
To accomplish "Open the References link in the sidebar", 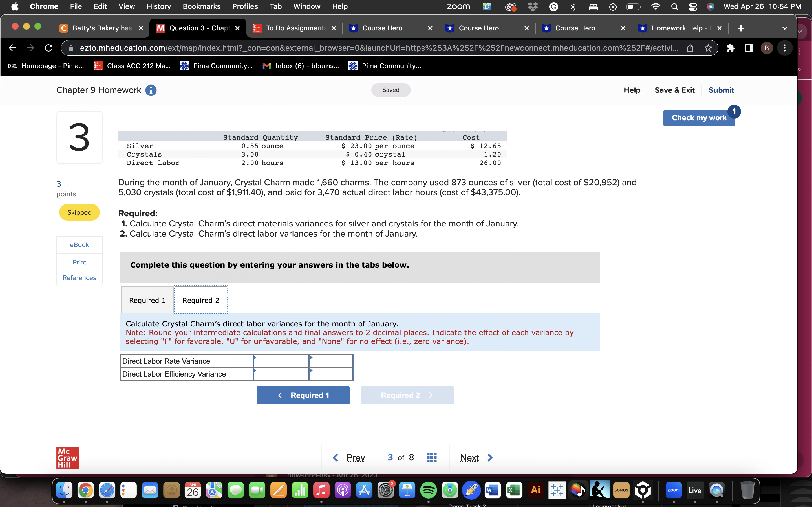I will (79, 278).
